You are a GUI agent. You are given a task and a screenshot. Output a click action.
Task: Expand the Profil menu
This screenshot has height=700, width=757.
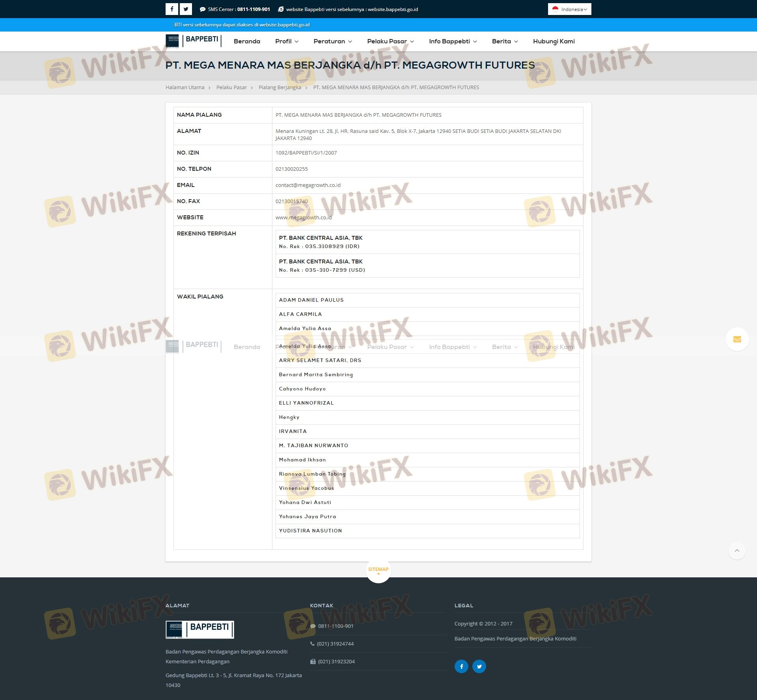[287, 41]
